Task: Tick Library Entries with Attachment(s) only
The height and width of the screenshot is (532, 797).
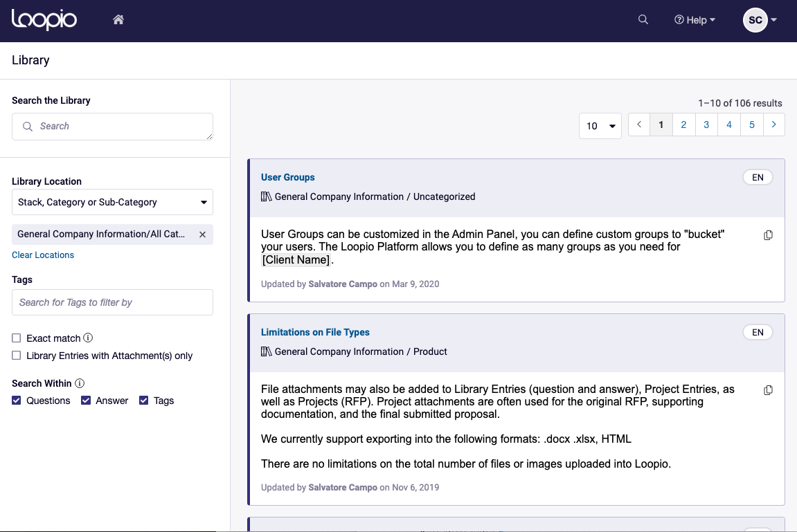Action: point(16,356)
